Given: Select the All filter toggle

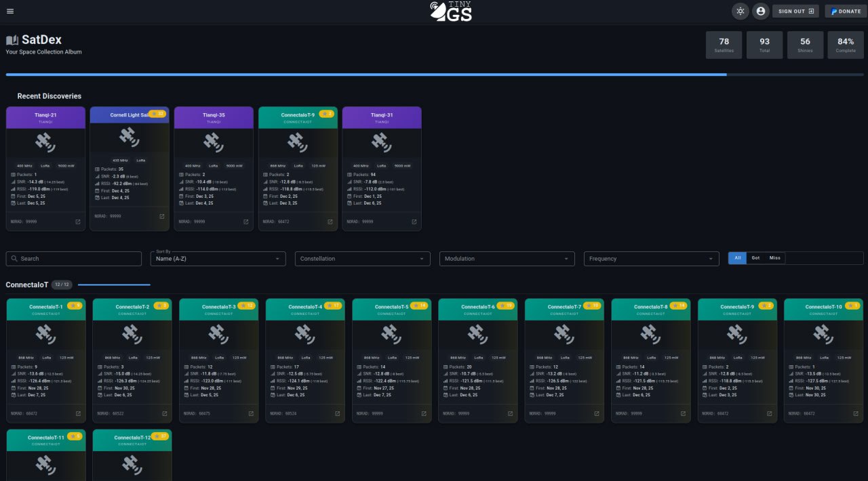Looking at the screenshot, I should (x=737, y=258).
